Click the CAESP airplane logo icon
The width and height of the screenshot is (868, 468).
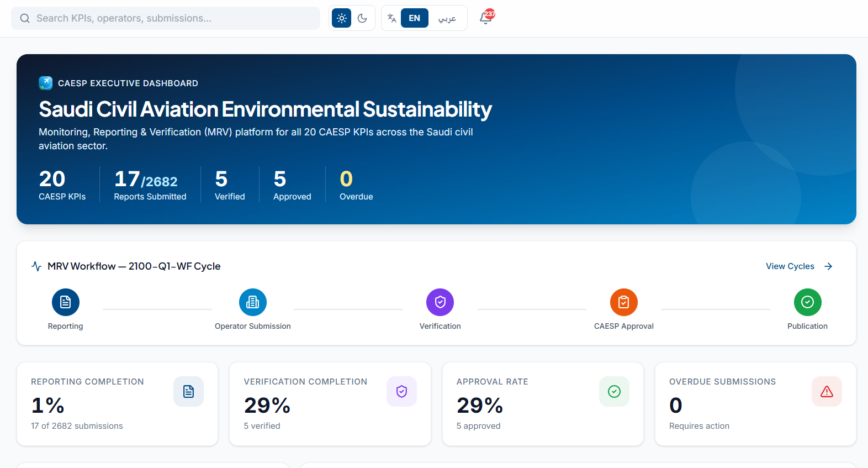46,83
